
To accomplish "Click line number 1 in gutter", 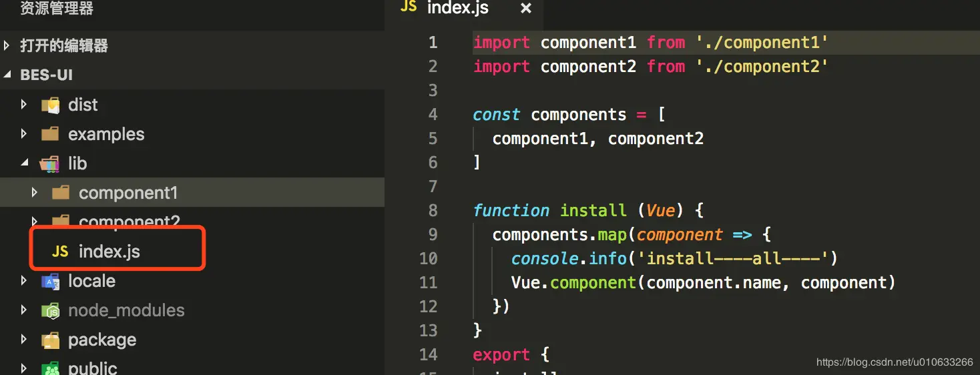I will tap(433, 43).
